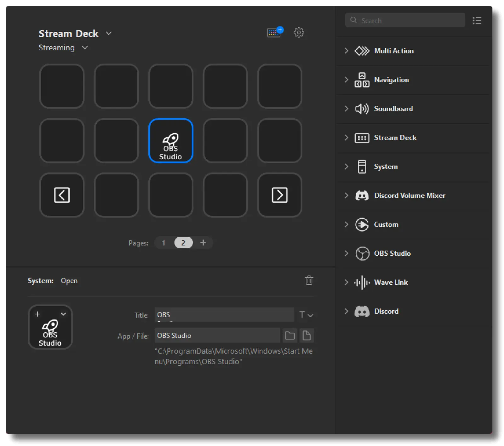Click the Search actions field
Image resolution: width=504 pixels, height=446 pixels.
click(x=405, y=20)
